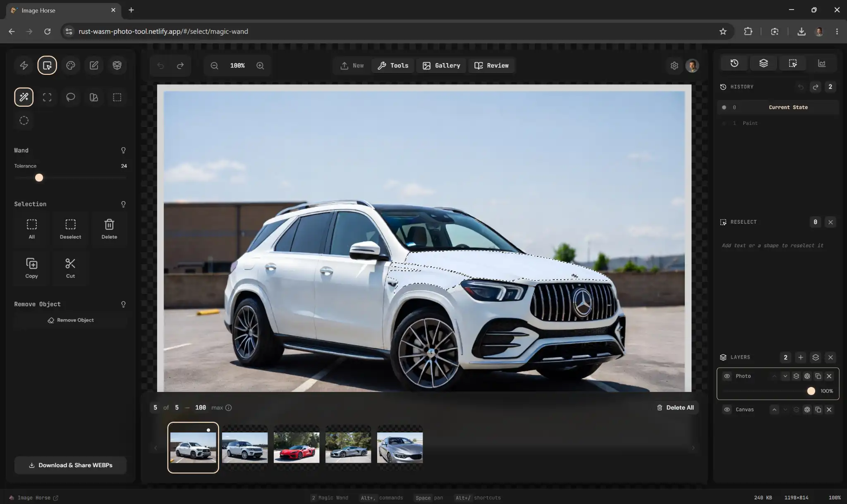Open the Image Horse footer link
847x504 pixels.
point(33,498)
